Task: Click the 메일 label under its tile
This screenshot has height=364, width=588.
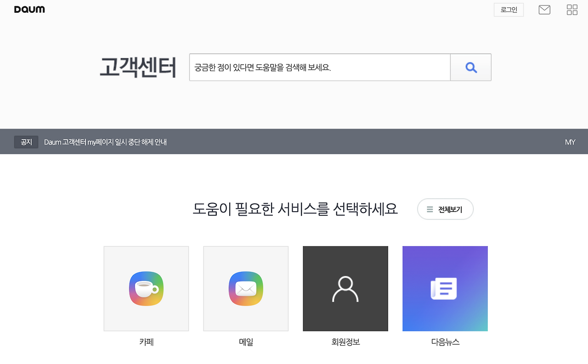Action: click(x=246, y=342)
